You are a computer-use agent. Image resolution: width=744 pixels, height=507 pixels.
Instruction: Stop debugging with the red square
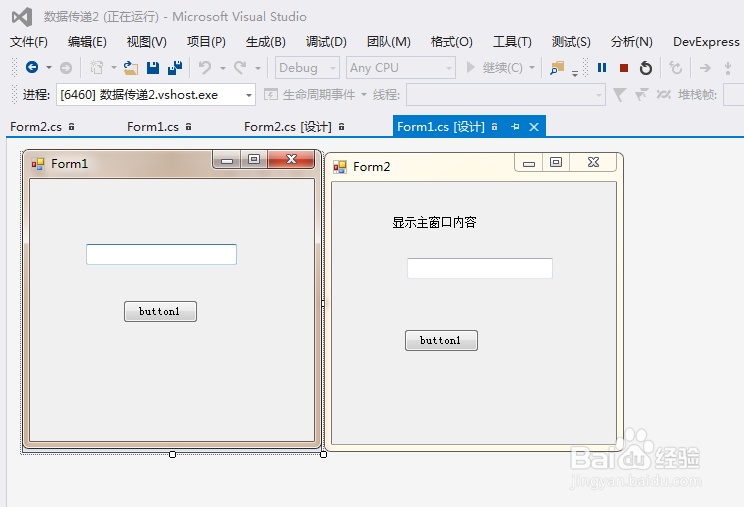tap(624, 68)
